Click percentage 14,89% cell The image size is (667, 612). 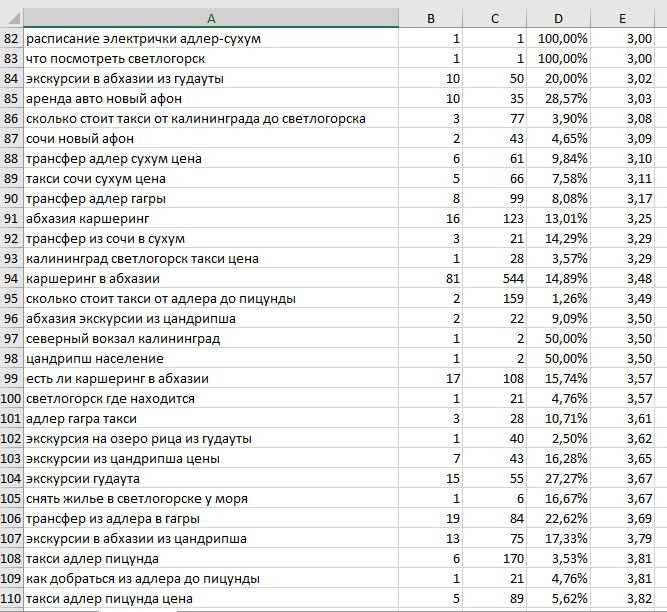point(558,278)
